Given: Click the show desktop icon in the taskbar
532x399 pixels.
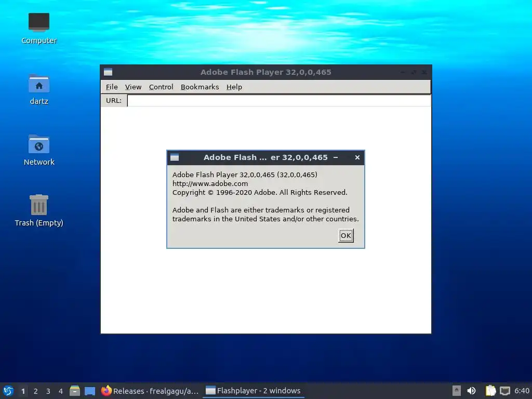Looking at the screenshot, I should click(x=90, y=391).
